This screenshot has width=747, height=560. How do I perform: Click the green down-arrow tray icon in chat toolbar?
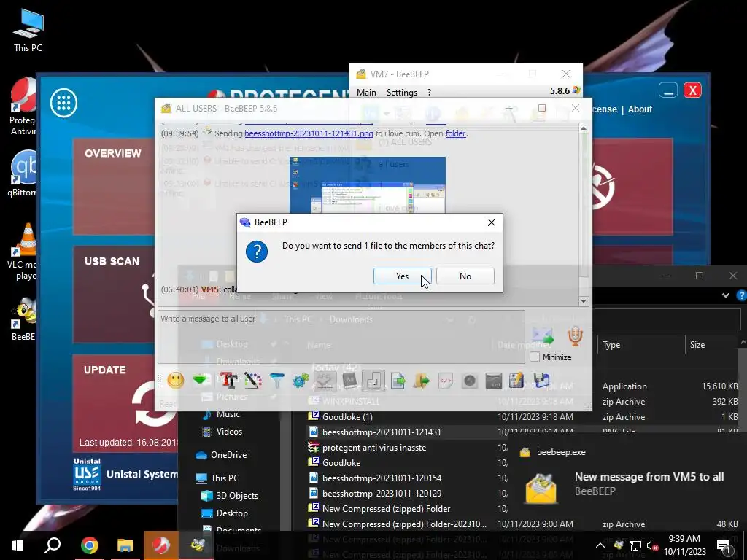point(201,380)
